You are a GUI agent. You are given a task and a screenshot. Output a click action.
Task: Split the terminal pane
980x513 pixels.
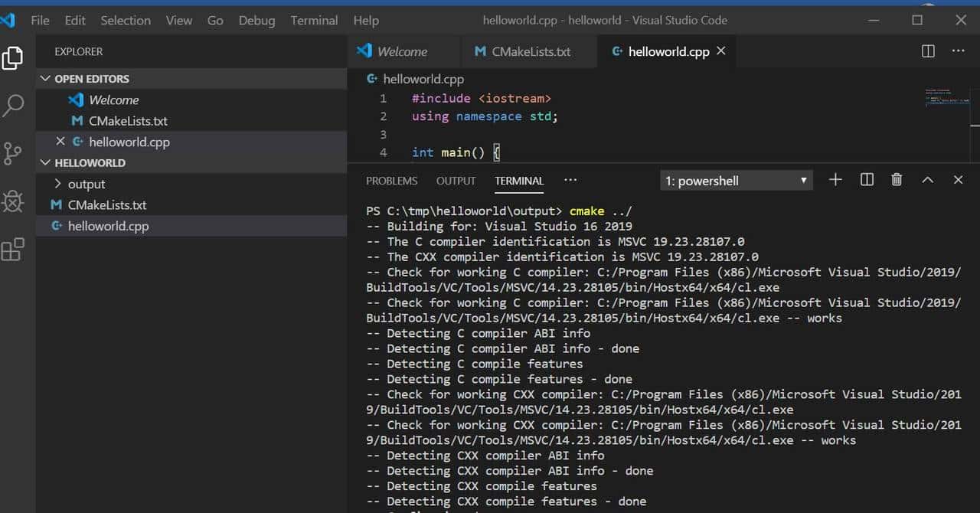[x=866, y=179]
